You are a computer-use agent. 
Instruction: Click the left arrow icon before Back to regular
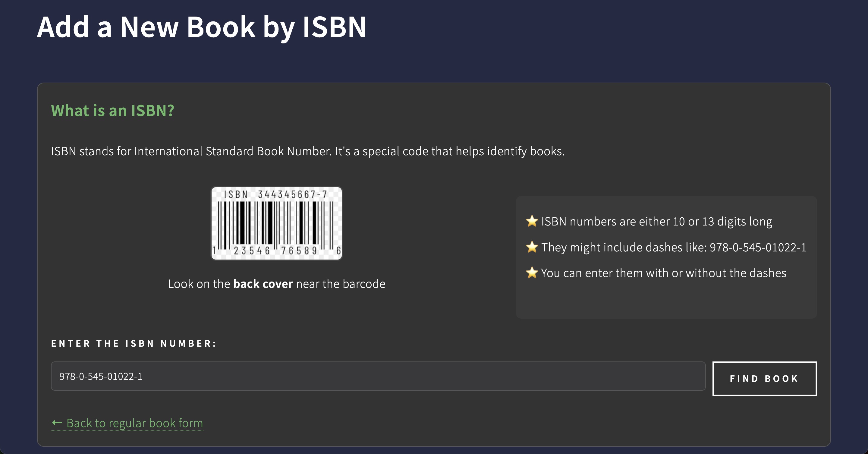point(57,423)
